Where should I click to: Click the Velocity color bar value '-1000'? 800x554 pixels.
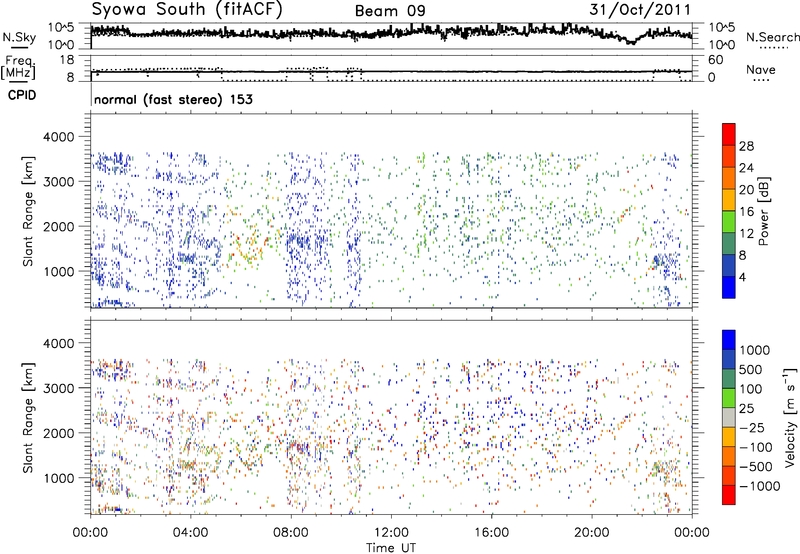pos(759,486)
